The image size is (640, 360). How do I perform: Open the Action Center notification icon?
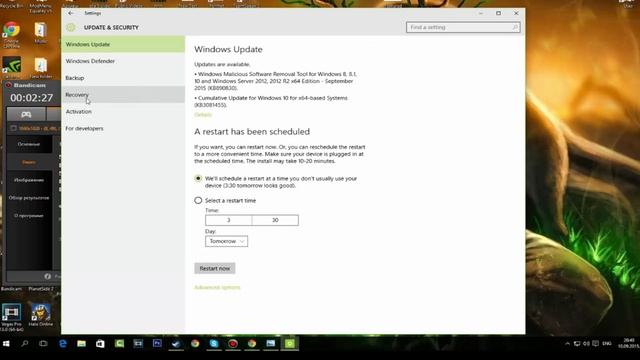(596, 344)
